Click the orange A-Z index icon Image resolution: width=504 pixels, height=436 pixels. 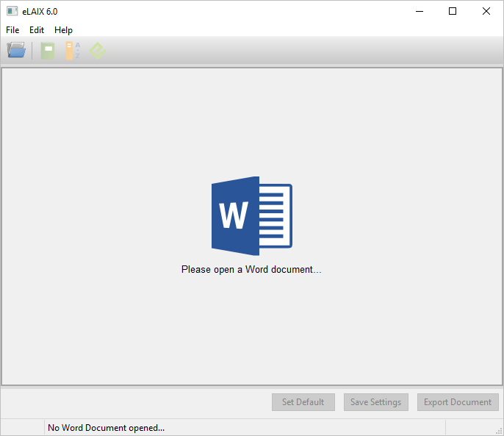(72, 51)
